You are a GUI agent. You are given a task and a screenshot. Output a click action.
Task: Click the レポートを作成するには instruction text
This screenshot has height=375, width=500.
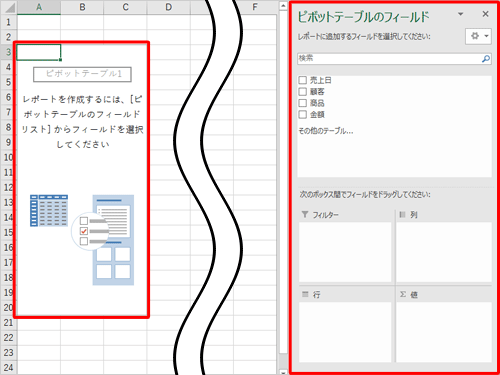click(82, 122)
